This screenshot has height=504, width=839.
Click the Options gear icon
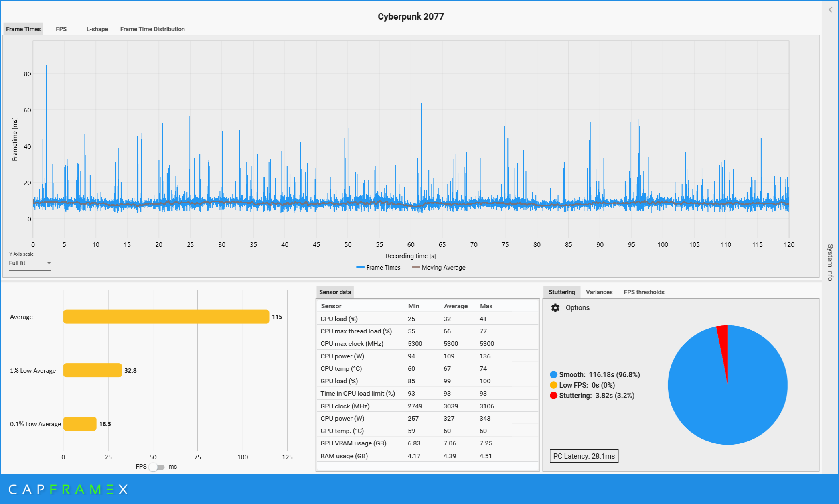(x=555, y=308)
